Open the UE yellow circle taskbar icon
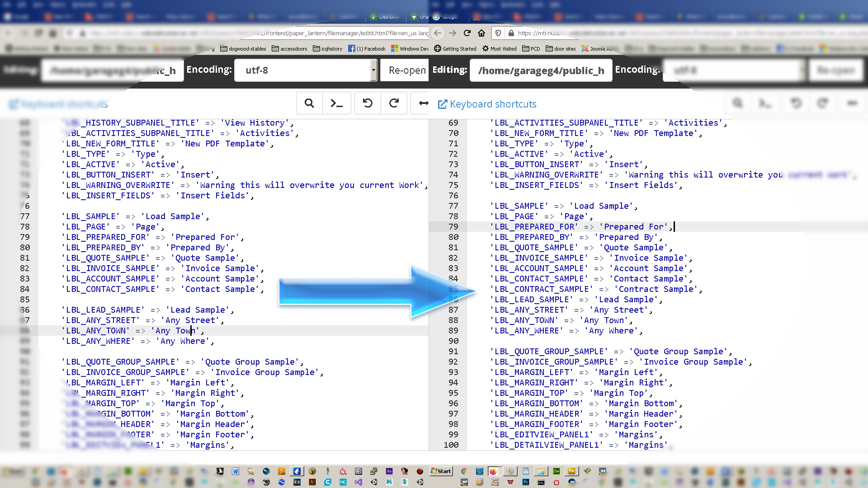The height and width of the screenshot is (488, 868). coord(312,471)
